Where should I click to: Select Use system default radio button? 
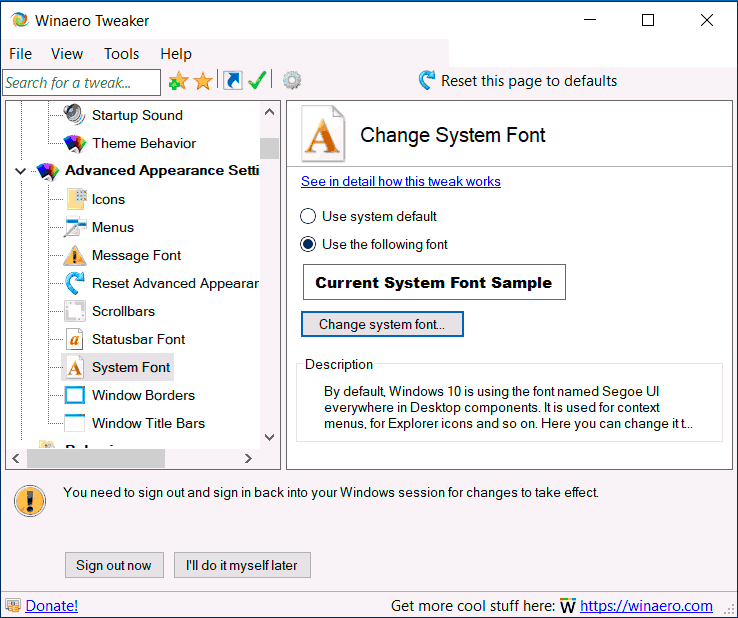pos(308,217)
